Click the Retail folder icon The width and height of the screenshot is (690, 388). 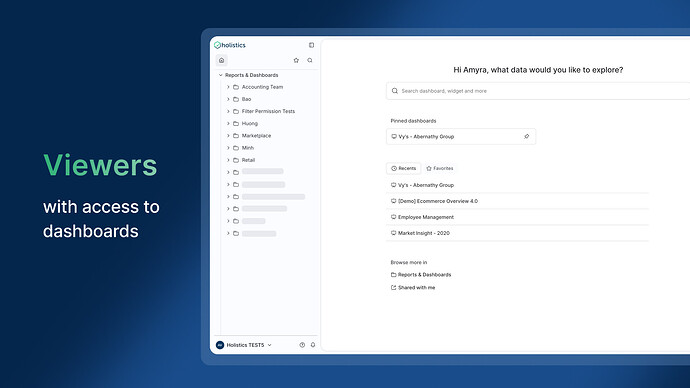pos(236,160)
